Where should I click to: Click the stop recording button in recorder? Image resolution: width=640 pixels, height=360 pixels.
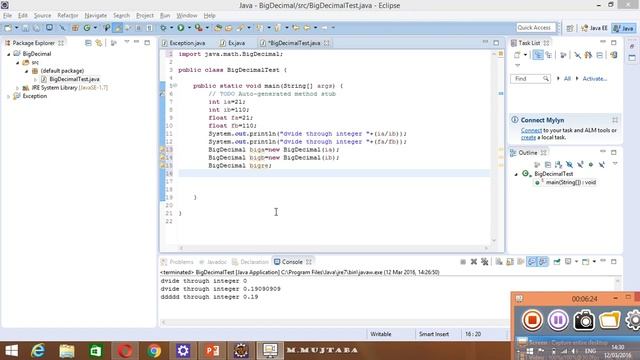pos(532,320)
